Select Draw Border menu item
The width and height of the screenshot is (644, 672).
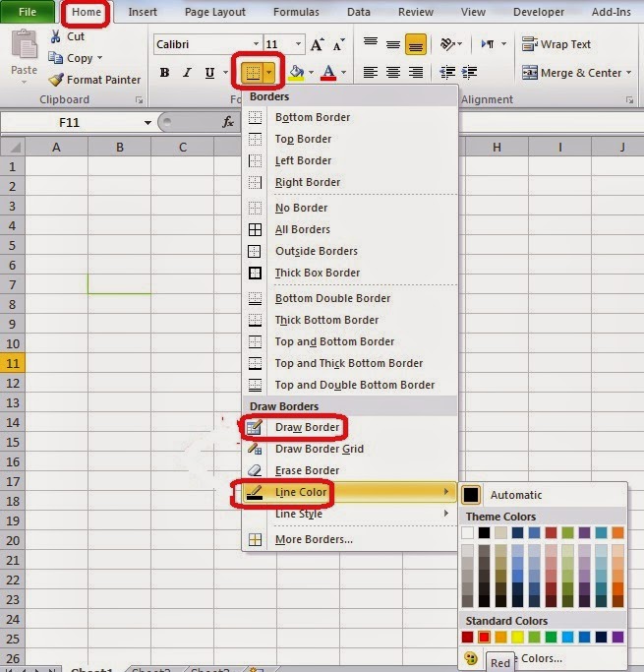[x=350, y=427]
